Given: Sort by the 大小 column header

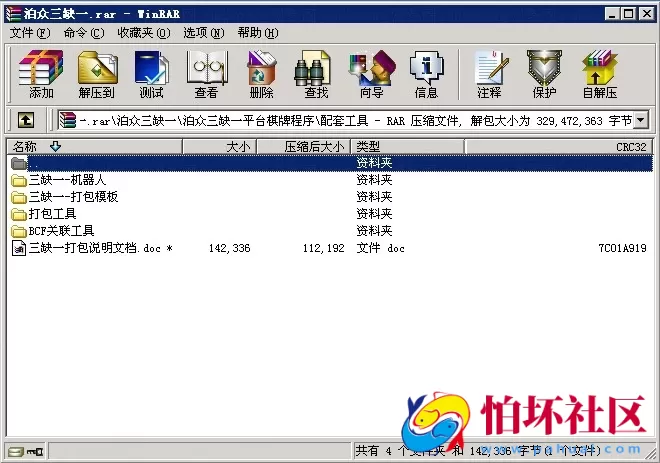Looking at the screenshot, I should [x=219, y=146].
